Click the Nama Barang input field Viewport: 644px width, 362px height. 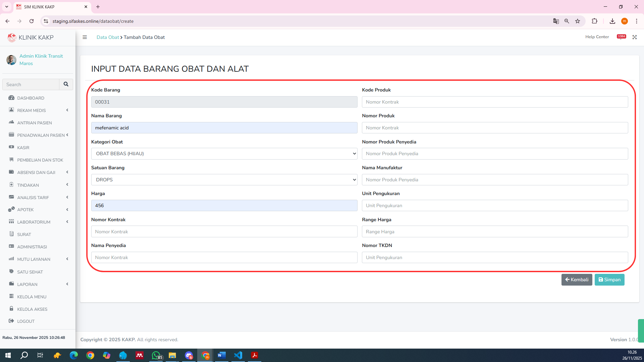(x=224, y=128)
